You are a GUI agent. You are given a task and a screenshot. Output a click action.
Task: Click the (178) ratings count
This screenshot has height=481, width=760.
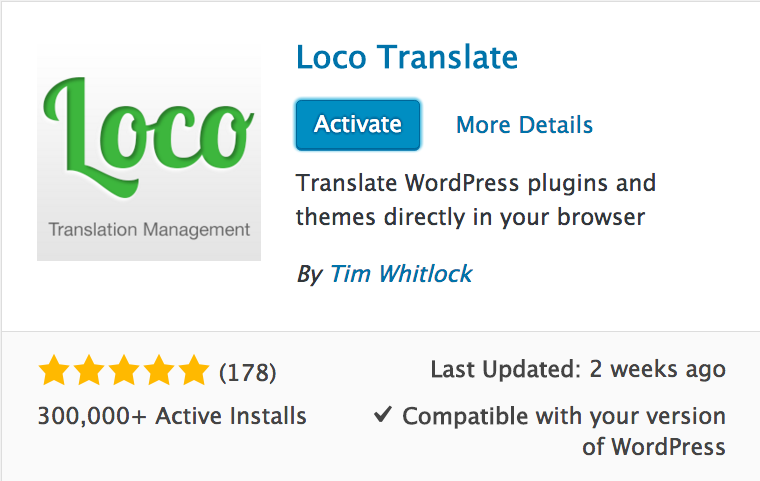pos(247,373)
